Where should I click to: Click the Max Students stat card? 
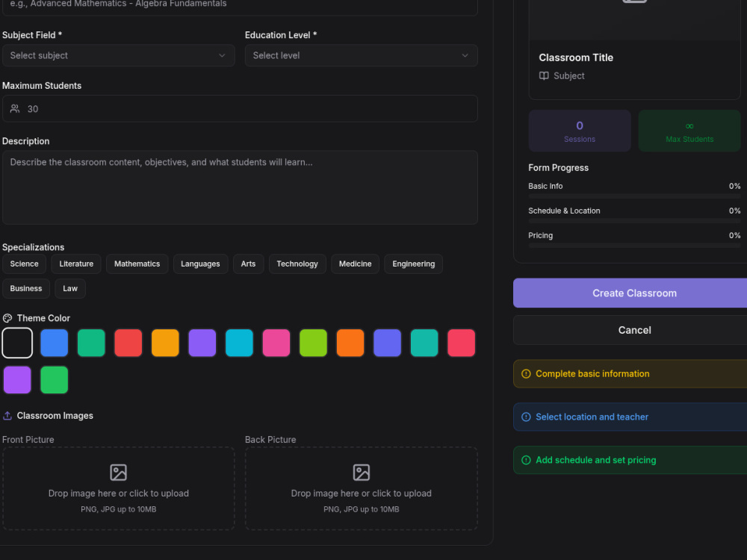pos(689,131)
